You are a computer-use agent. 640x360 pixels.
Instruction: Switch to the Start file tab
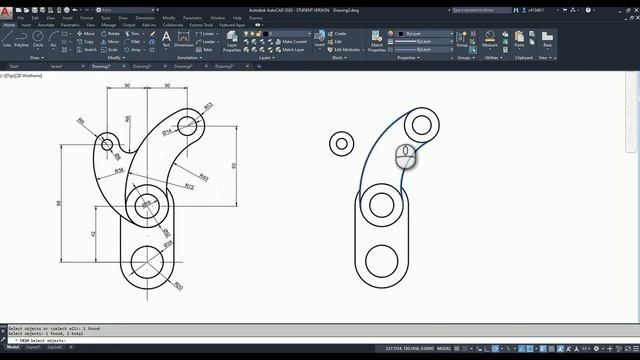click(x=14, y=66)
